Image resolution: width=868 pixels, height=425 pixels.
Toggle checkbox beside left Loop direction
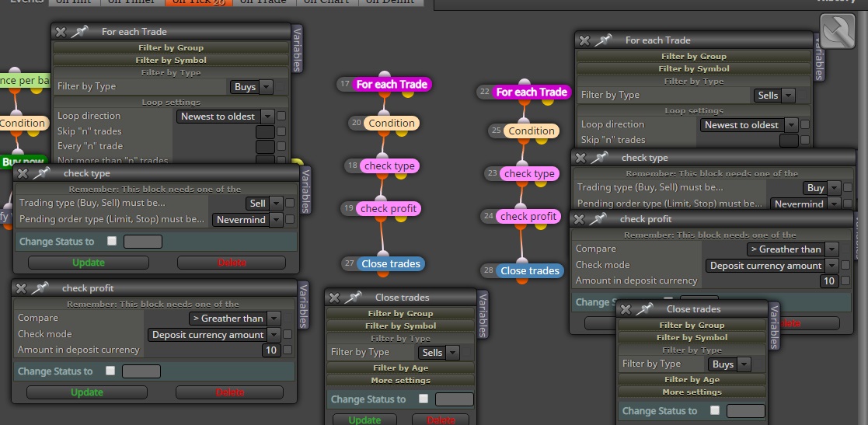click(x=281, y=116)
